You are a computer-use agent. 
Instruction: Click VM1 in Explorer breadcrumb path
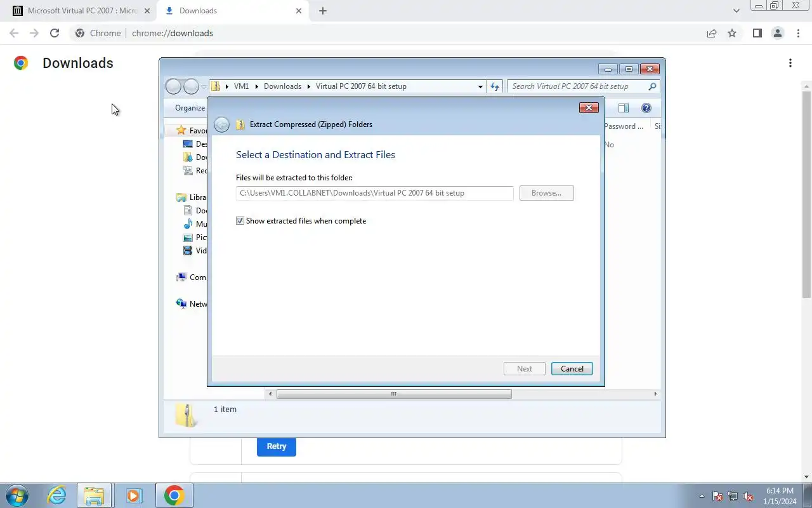(x=241, y=86)
